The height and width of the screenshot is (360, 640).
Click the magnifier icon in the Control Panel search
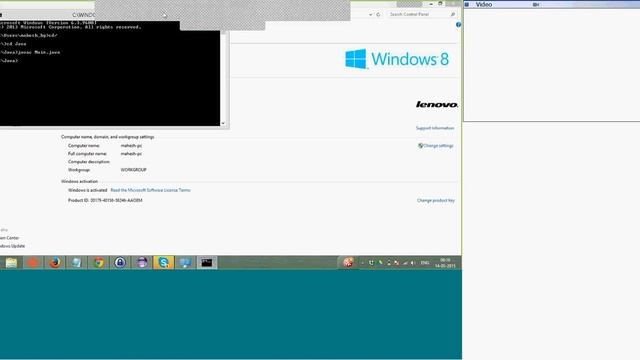pos(453,14)
